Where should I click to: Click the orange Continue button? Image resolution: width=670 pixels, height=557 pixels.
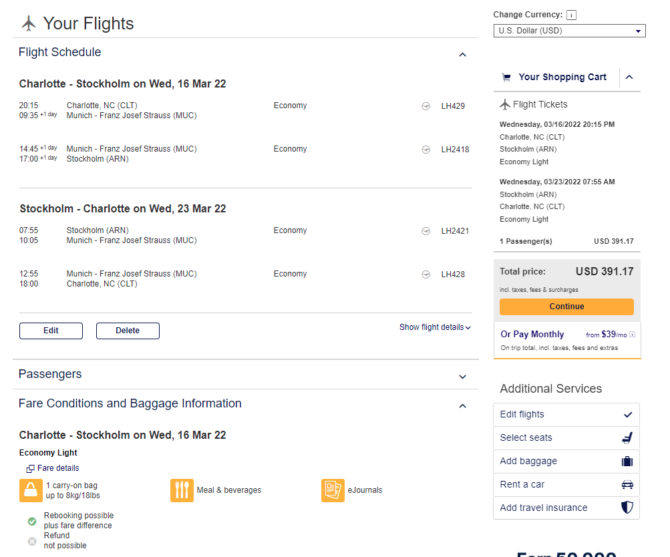pos(567,307)
